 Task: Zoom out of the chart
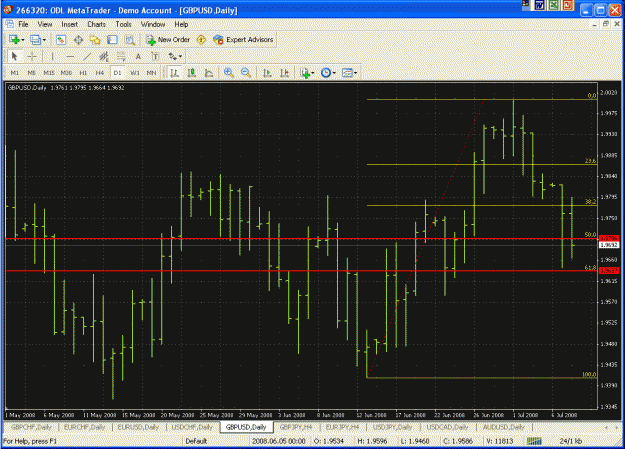coord(246,73)
